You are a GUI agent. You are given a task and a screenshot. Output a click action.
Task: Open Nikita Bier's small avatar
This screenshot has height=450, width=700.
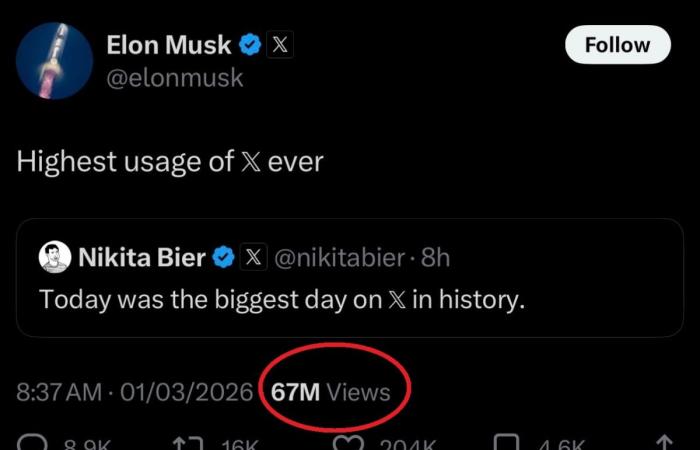tap(54, 257)
